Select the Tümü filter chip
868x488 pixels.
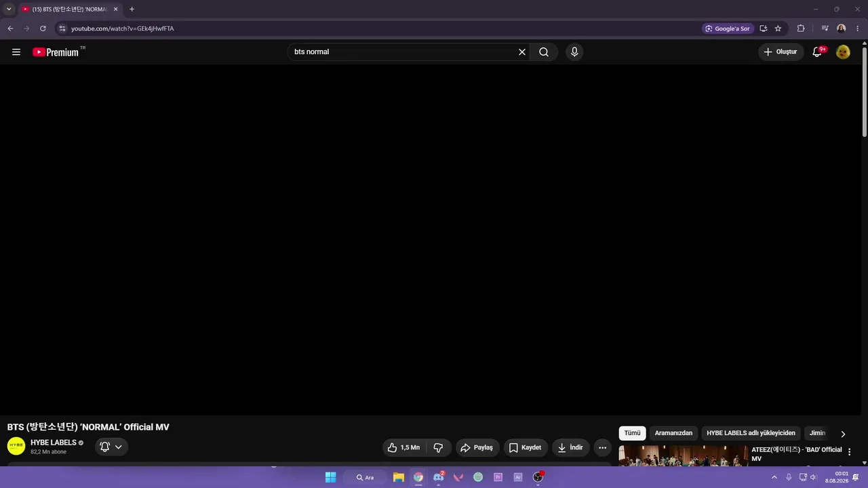[632, 433]
